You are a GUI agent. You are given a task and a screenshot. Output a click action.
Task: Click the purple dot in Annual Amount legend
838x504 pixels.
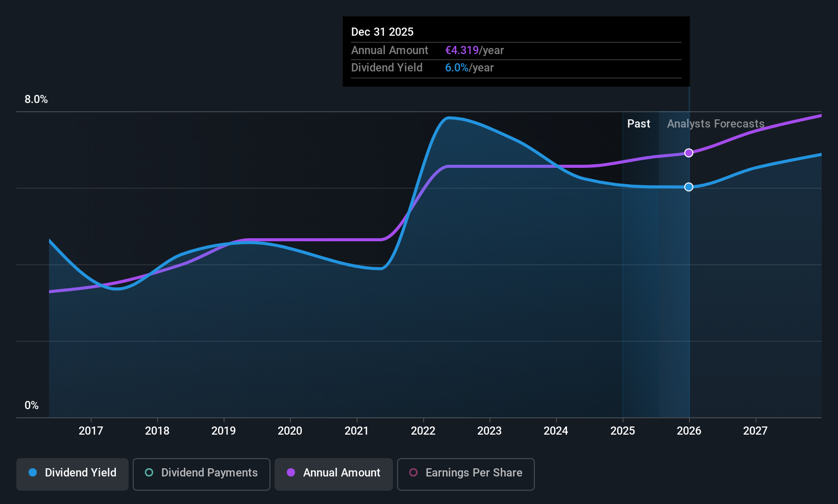pos(291,472)
